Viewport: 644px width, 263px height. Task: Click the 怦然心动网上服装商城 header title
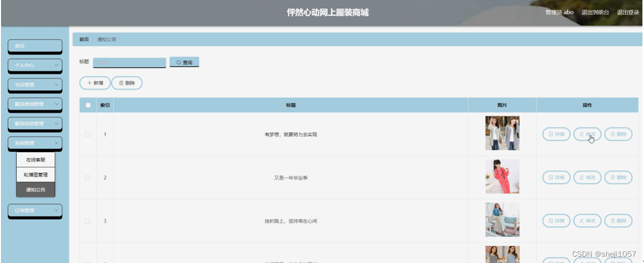[x=328, y=13]
